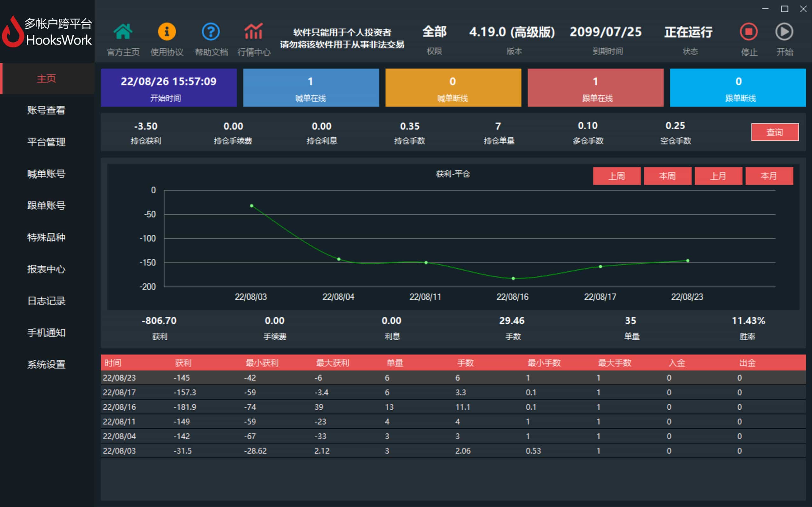Click the HooksWork flame logo
The height and width of the screenshot is (507, 812).
point(12,32)
